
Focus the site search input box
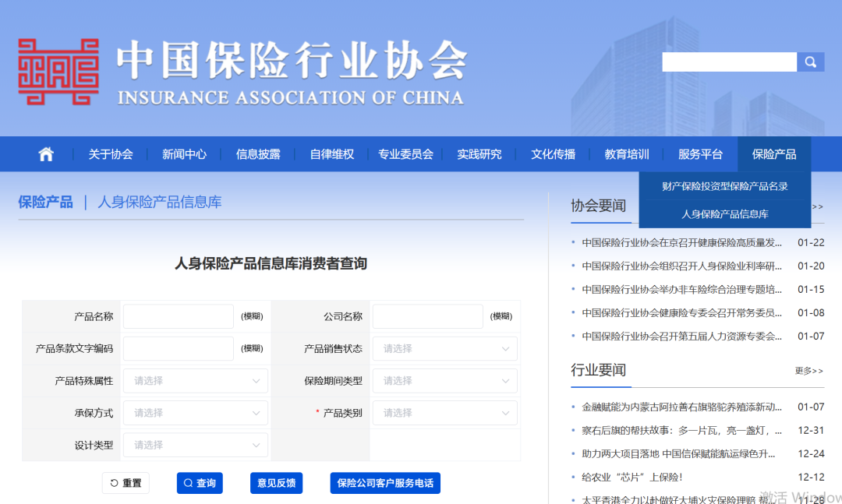tap(729, 62)
